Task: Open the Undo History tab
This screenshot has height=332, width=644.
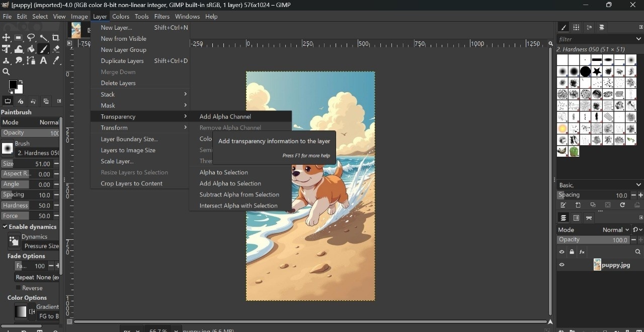Action: [33, 101]
